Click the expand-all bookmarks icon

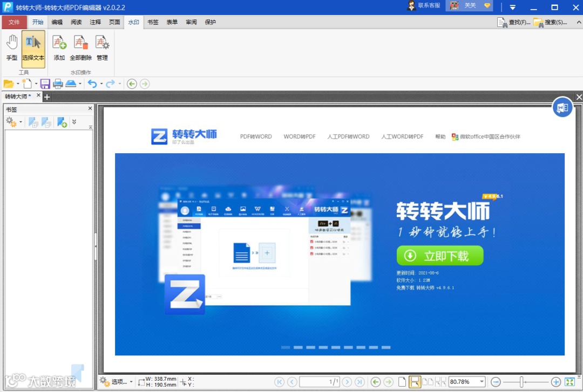[33, 122]
